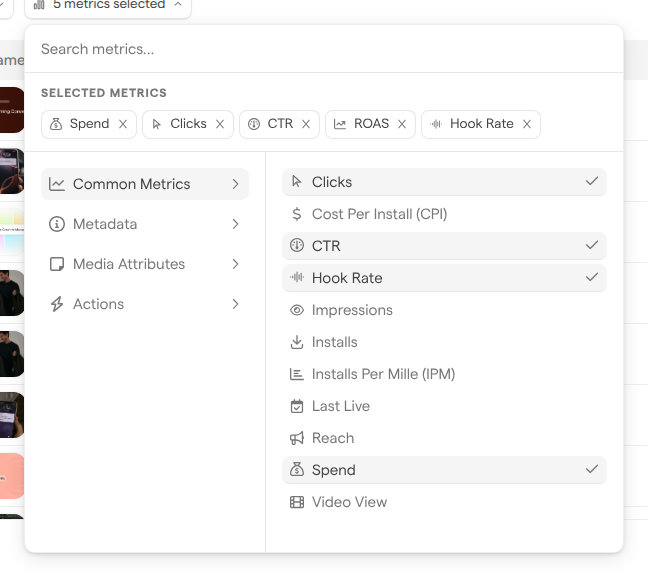This screenshot has width=648, height=576.
Task: Click the ROAS chip label
Action: pyautogui.click(x=372, y=124)
